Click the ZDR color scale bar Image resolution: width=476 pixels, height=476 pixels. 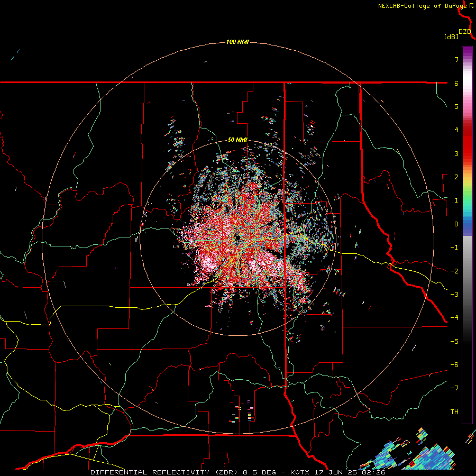467,235
